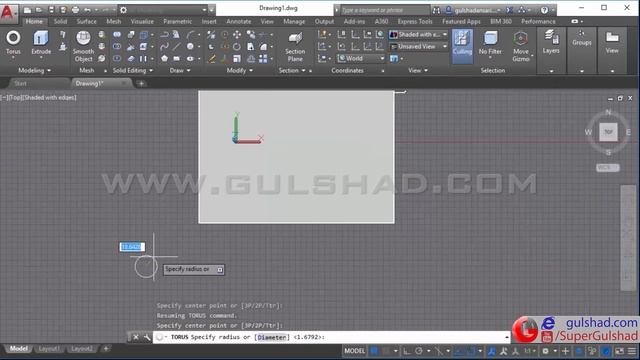Expand the Modify panel

[x=240, y=70]
